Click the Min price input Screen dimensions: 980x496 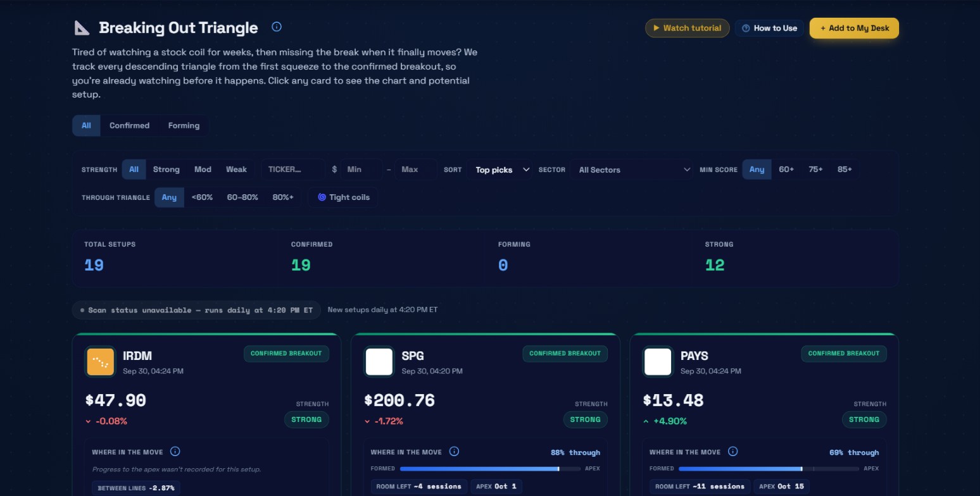[x=361, y=170]
